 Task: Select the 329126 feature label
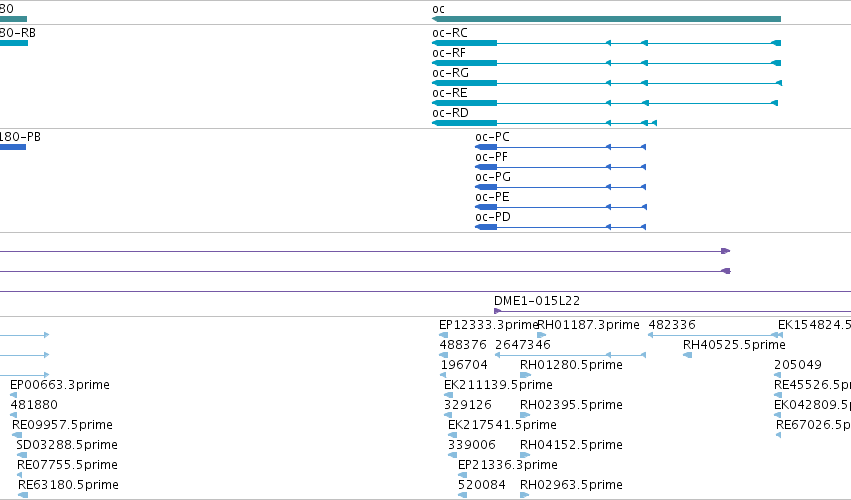467,405
